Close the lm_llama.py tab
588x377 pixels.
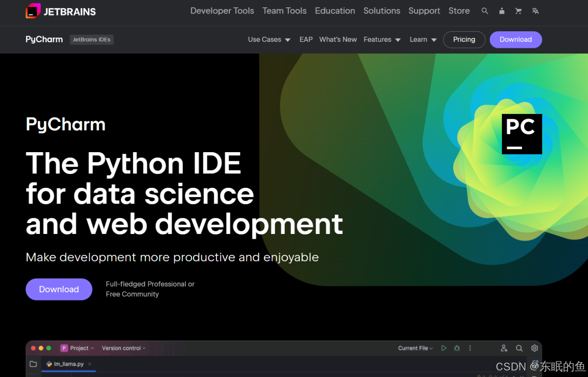(x=90, y=364)
